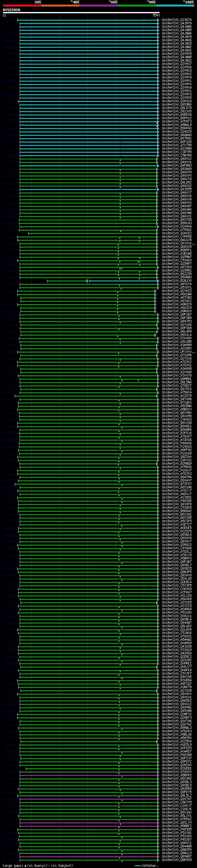The height and width of the screenshot is (868, 197).
Task: Select the UniRef100_Q43595 label
Action: pos(176,189)
